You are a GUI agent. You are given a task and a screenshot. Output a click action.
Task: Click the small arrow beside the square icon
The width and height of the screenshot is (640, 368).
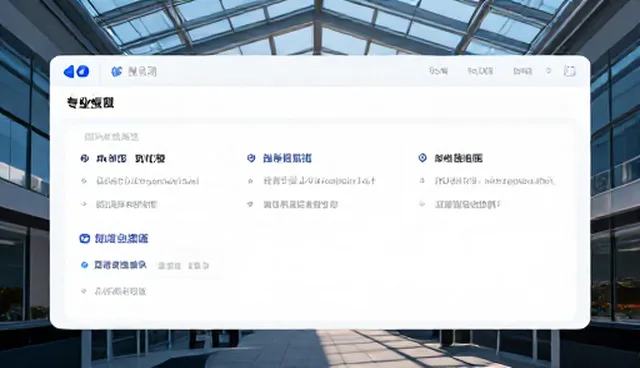(x=549, y=71)
